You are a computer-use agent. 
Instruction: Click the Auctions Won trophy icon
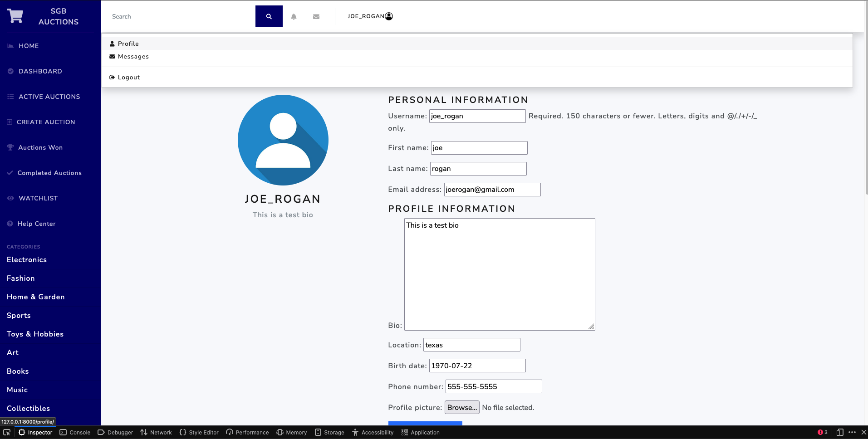point(10,147)
